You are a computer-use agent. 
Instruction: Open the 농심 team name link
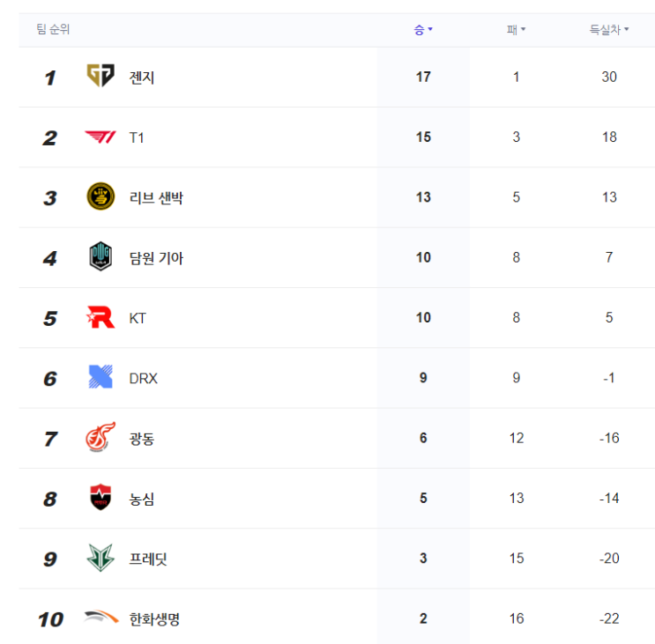click(142, 499)
